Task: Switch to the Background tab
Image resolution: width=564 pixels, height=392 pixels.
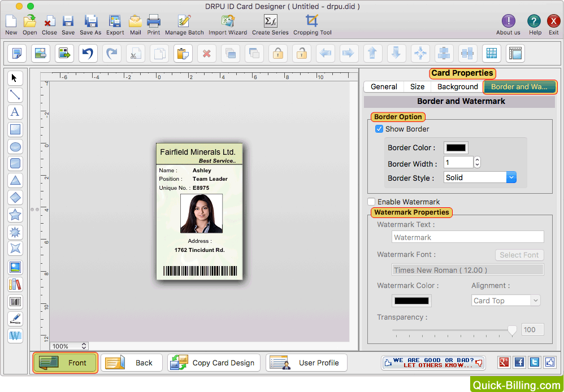Action: tap(458, 86)
